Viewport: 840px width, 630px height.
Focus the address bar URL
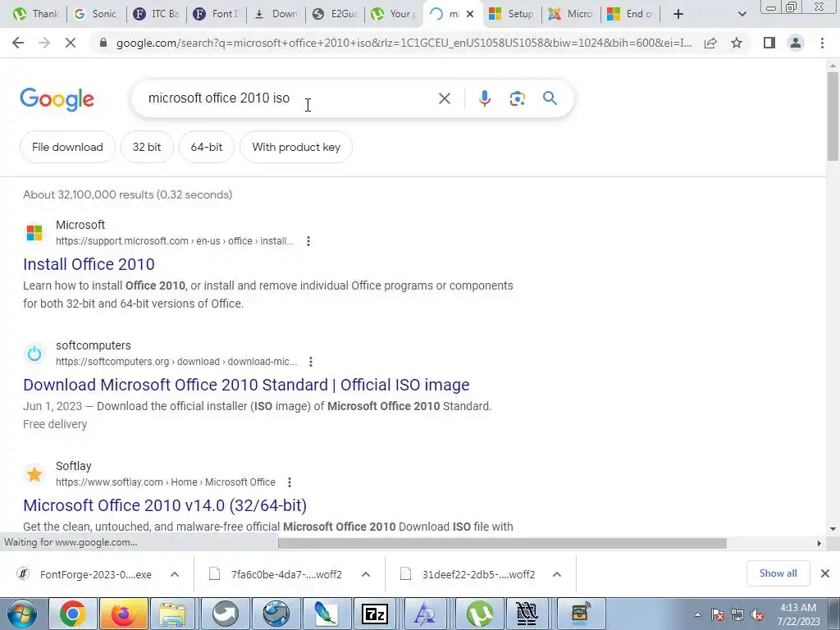pos(404,43)
